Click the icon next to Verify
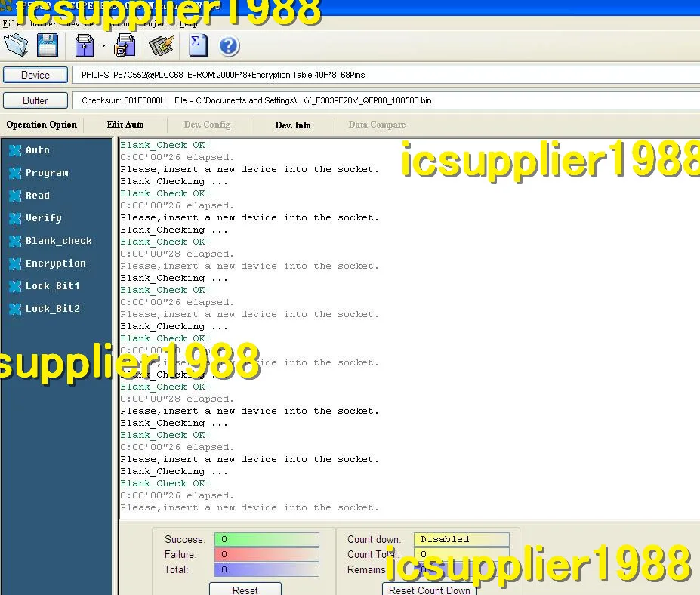The image size is (700, 595). (x=15, y=218)
